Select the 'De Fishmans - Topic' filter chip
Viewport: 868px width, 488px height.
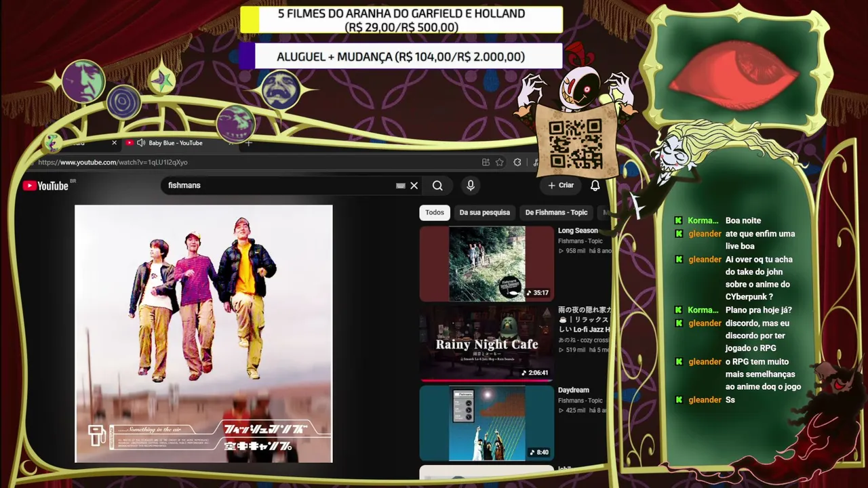[x=556, y=213]
